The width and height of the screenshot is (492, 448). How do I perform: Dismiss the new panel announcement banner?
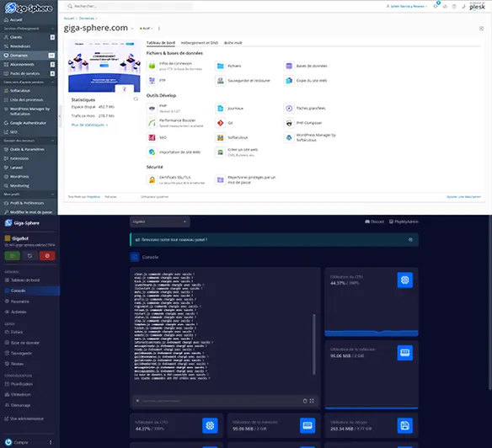(410, 240)
